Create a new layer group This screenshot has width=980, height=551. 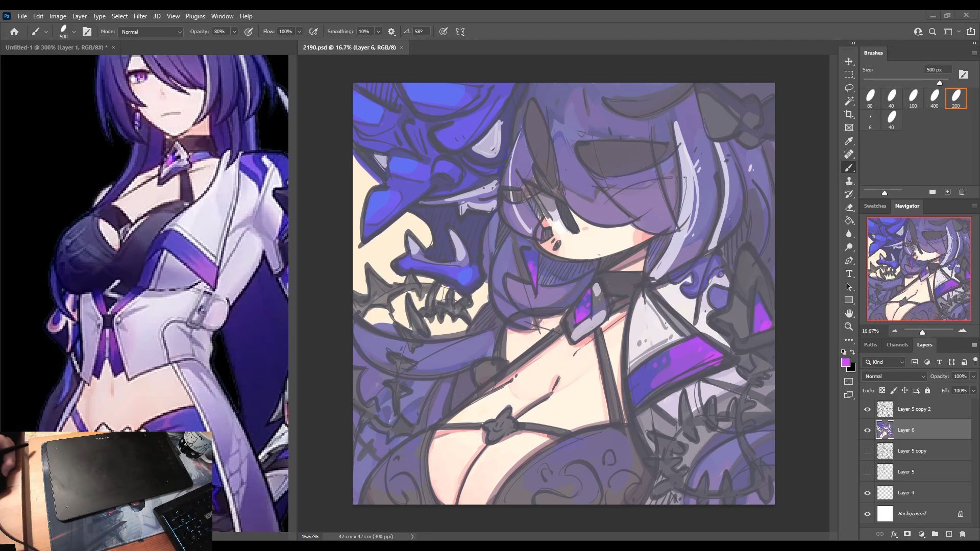coord(935,534)
